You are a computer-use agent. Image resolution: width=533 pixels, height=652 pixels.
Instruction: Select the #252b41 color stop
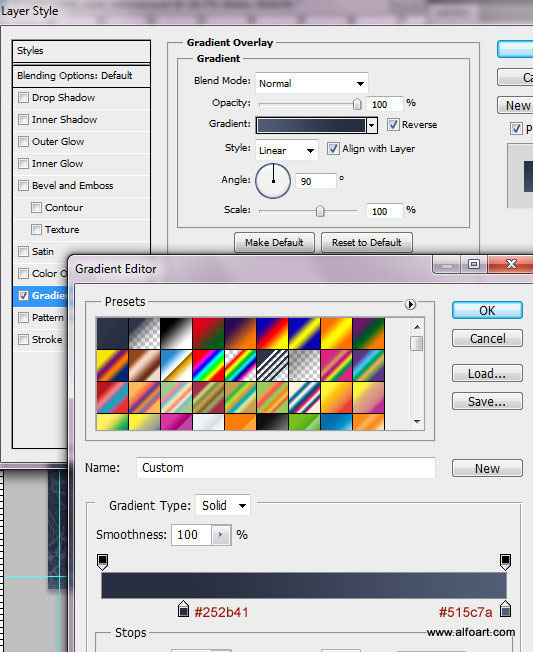coord(183,609)
